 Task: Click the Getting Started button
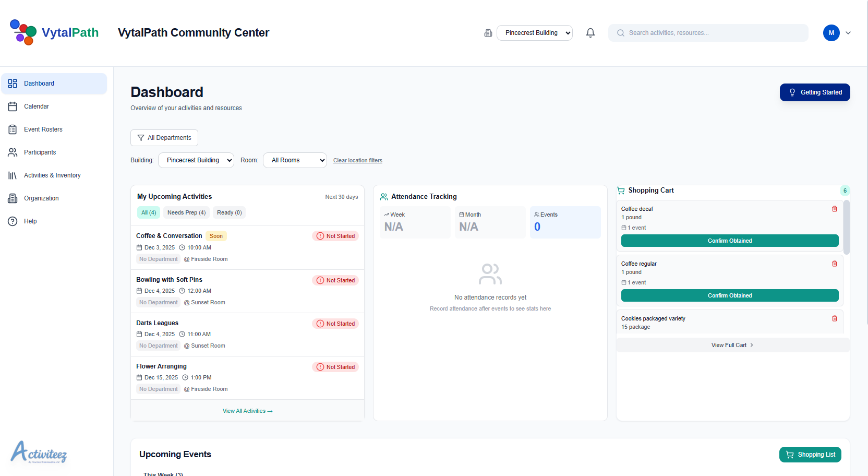pos(814,92)
